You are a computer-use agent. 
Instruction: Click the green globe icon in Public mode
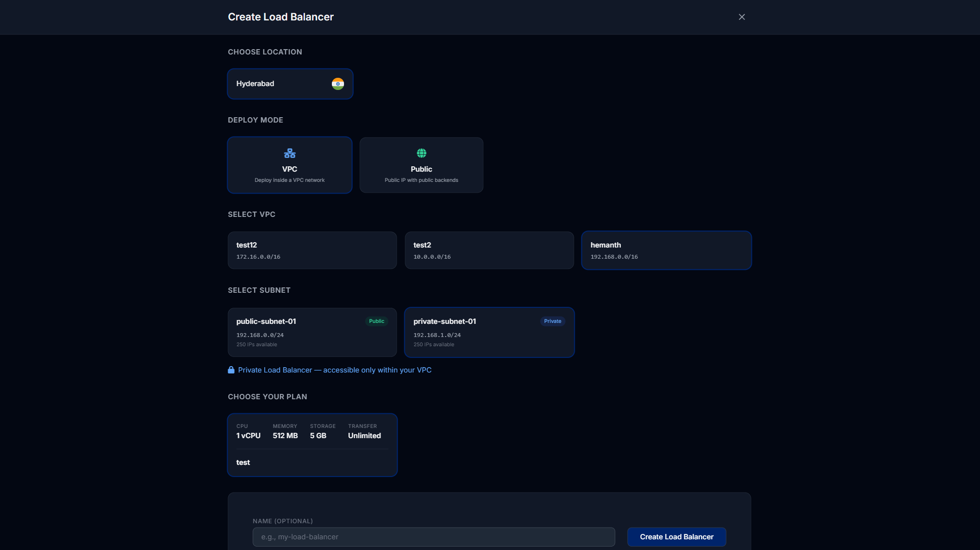coord(421,153)
